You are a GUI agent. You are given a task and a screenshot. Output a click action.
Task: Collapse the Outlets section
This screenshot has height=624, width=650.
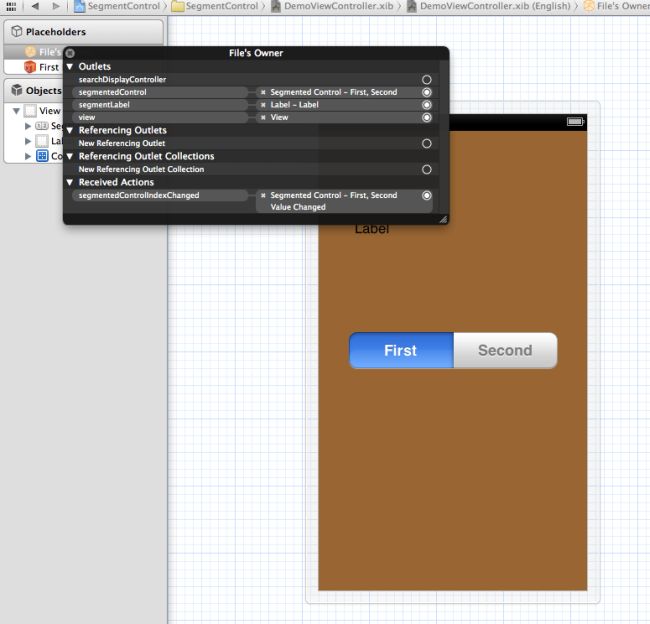click(x=70, y=67)
